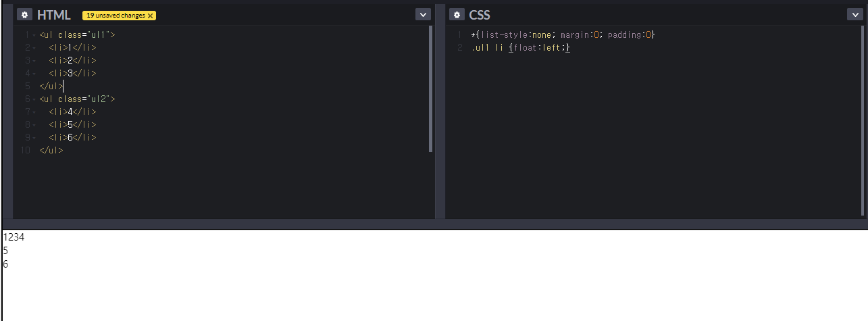Collapse fold arrow on HTML line 9
The height and width of the screenshot is (321, 868).
tap(34, 137)
